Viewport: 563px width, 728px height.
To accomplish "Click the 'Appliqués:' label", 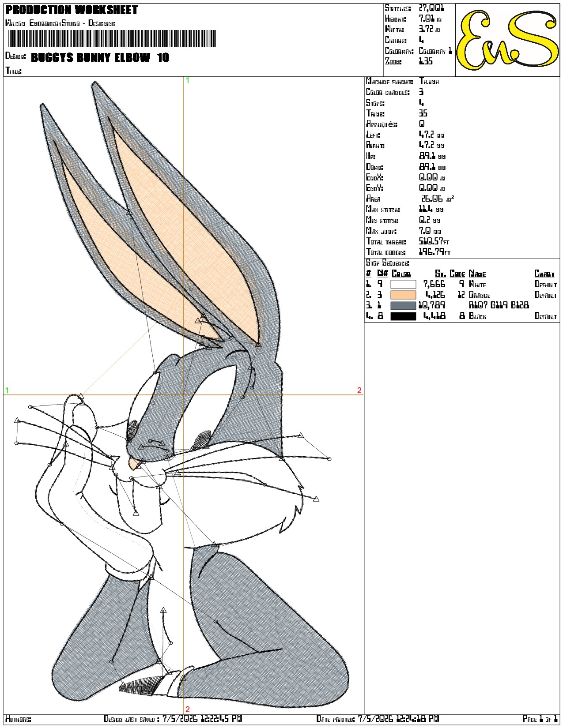I will [x=382, y=124].
